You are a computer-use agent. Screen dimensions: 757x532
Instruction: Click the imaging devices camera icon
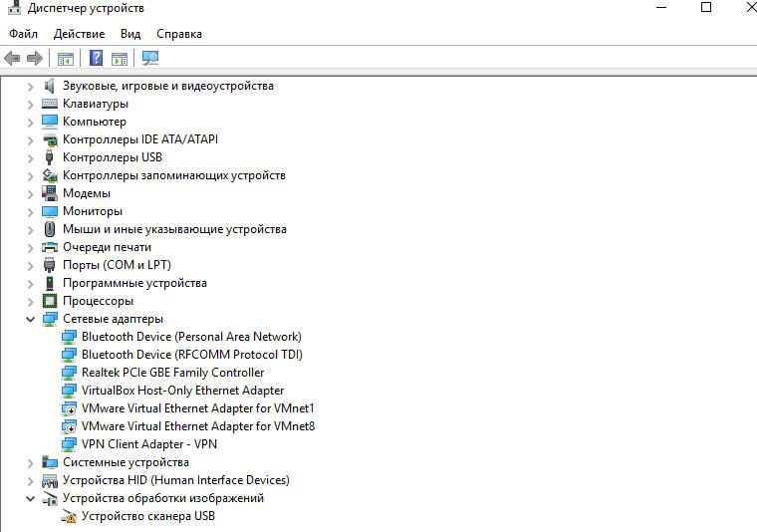[49, 499]
